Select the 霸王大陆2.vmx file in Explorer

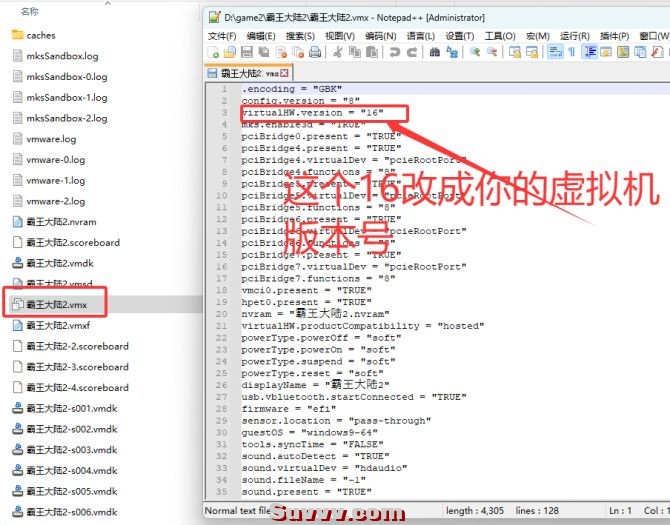point(50,305)
